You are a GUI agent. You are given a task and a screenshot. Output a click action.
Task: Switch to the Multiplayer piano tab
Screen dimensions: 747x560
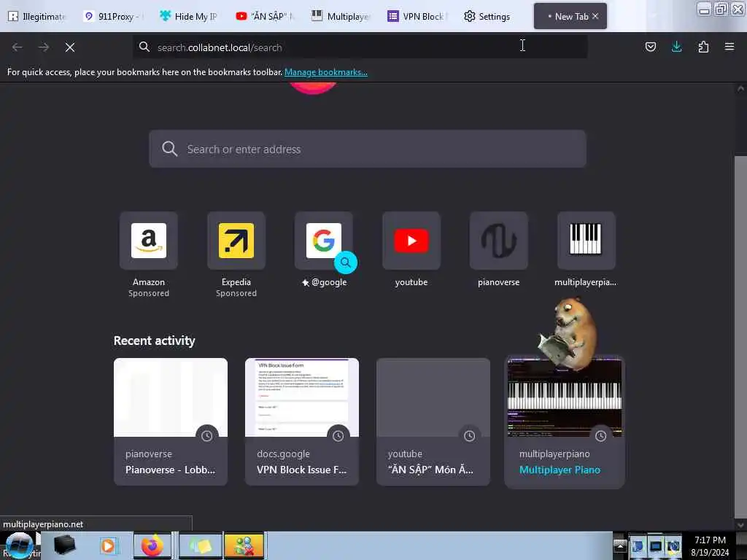pyautogui.click(x=341, y=16)
